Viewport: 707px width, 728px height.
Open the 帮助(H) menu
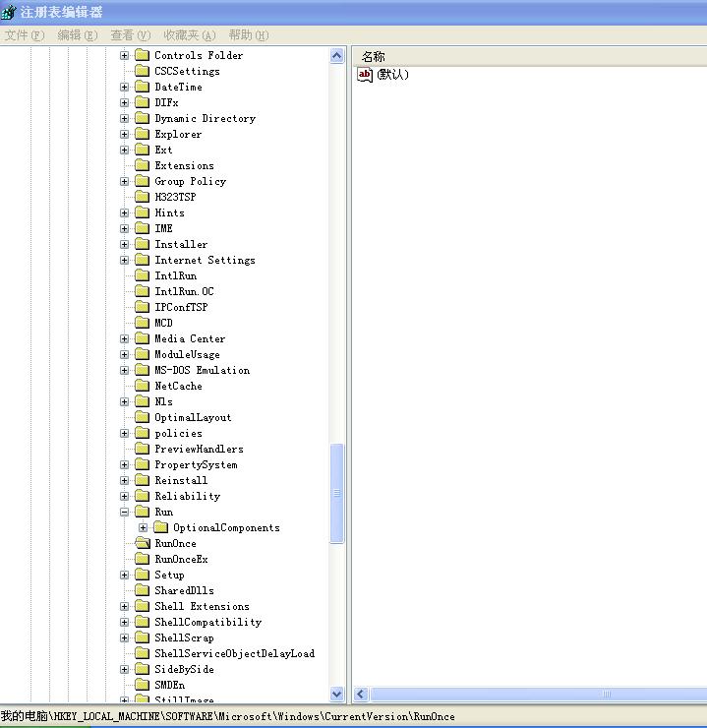249,35
